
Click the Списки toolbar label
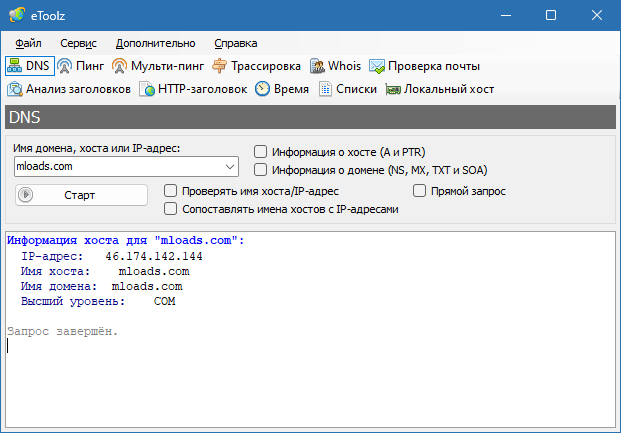(x=356, y=89)
